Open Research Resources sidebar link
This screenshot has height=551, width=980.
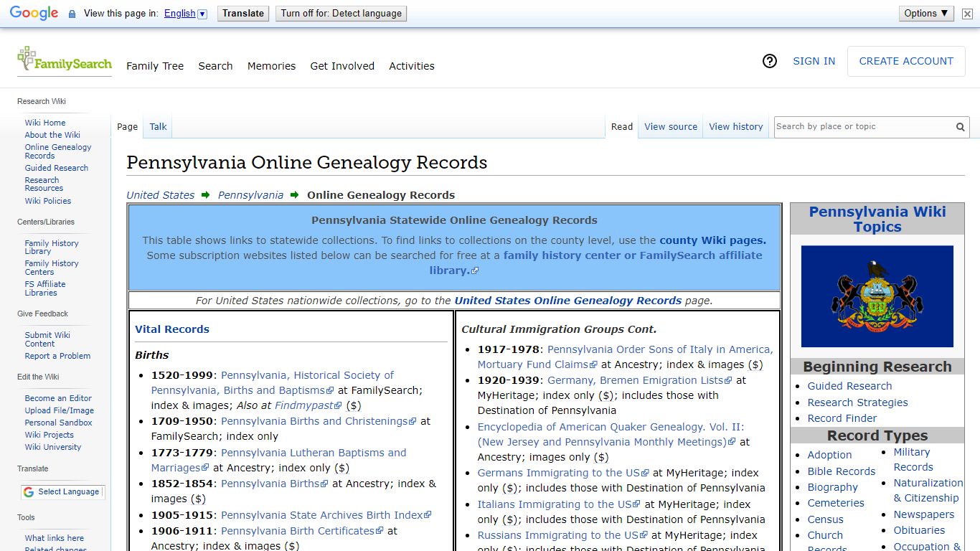44,184
